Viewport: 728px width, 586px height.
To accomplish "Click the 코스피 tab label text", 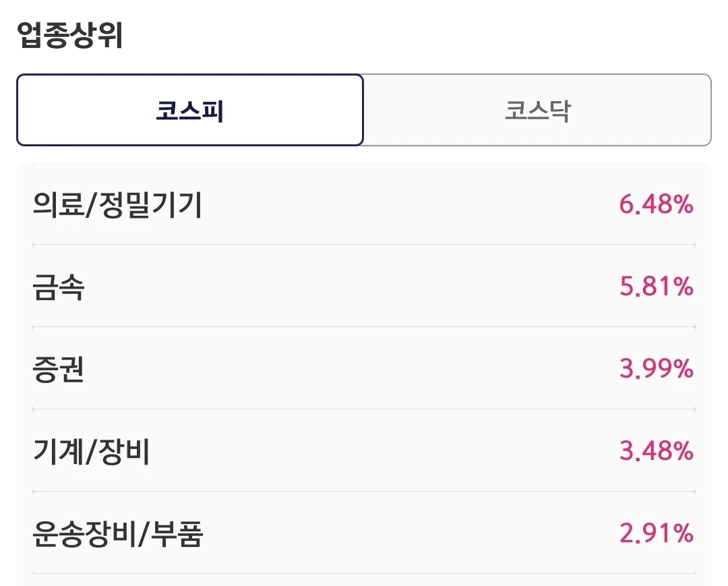I will tap(190, 111).
